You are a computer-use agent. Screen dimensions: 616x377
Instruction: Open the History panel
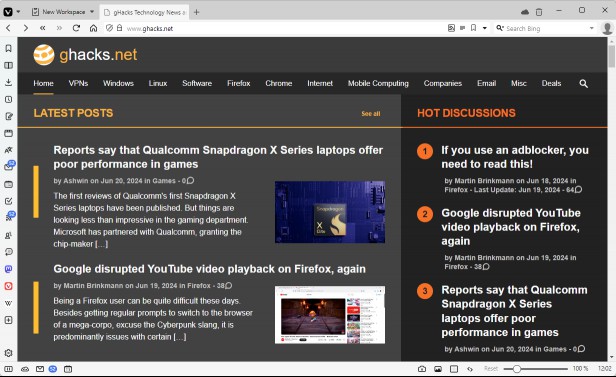(x=8, y=99)
